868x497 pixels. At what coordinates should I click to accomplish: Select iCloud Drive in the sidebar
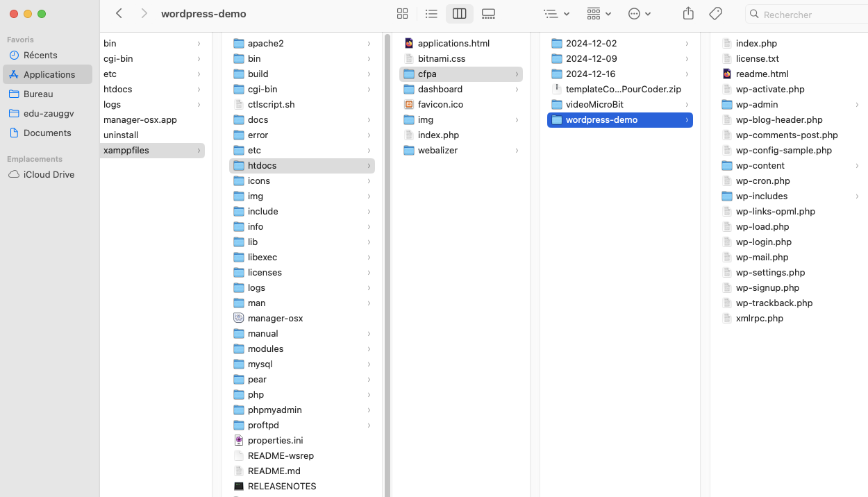(49, 174)
